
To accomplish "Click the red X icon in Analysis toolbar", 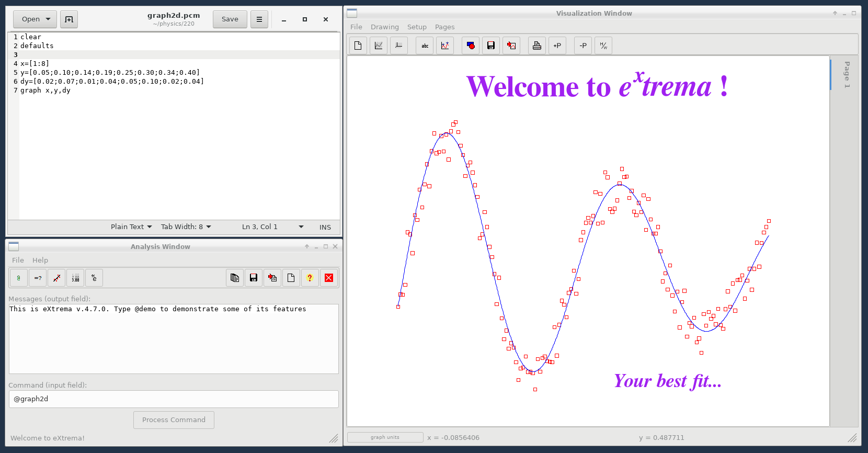I will pyautogui.click(x=329, y=278).
